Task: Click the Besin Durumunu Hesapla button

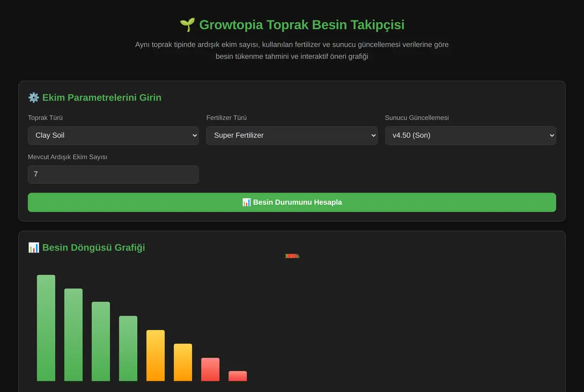Action: pos(292,202)
